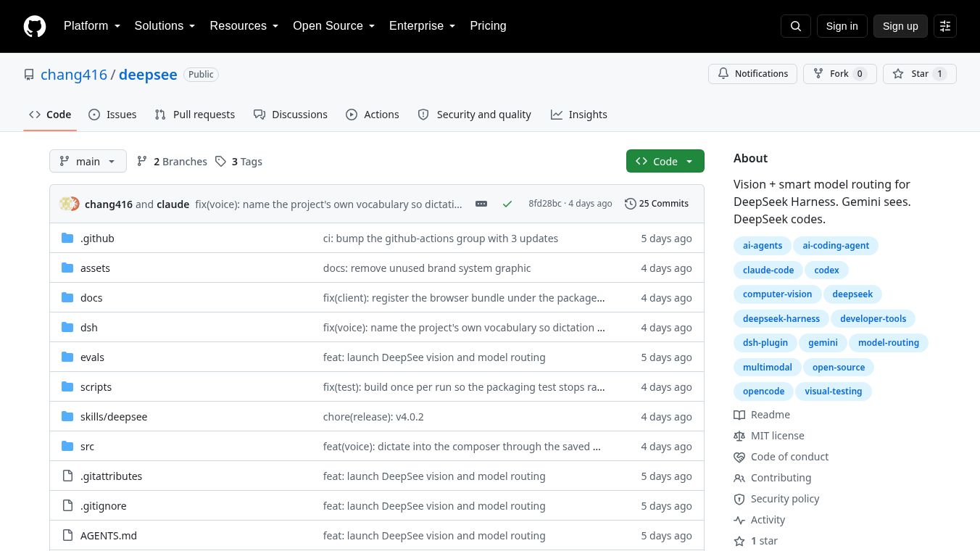Click the heart icon beside Code of conduct
Screen dimensions: 980x551
pos(739,457)
